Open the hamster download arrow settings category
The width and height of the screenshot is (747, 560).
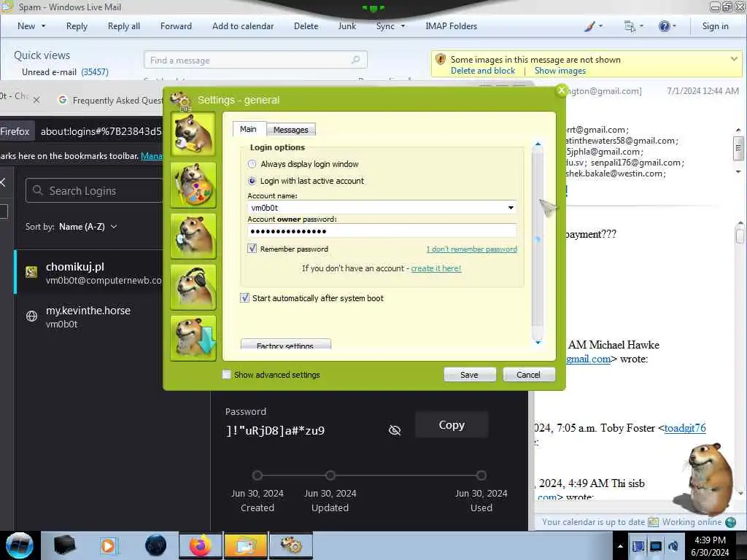click(193, 338)
